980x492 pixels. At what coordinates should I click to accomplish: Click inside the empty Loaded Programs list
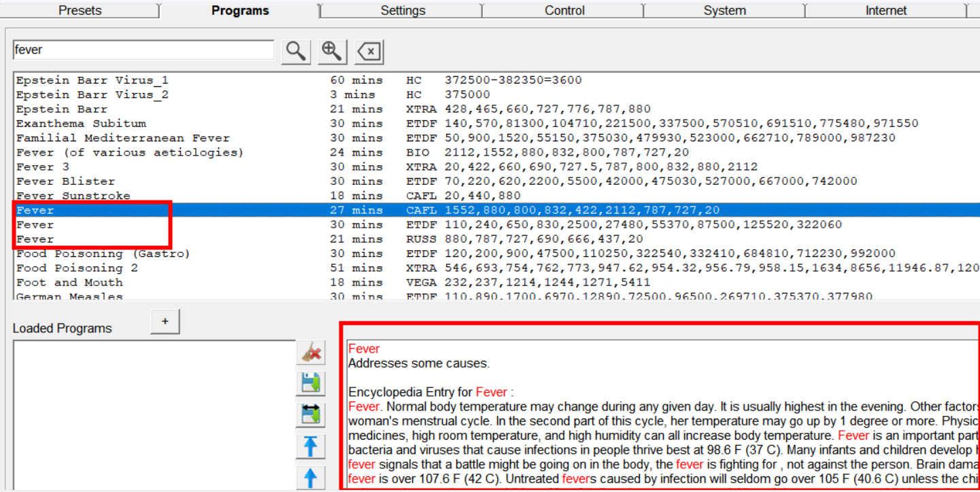(x=154, y=415)
